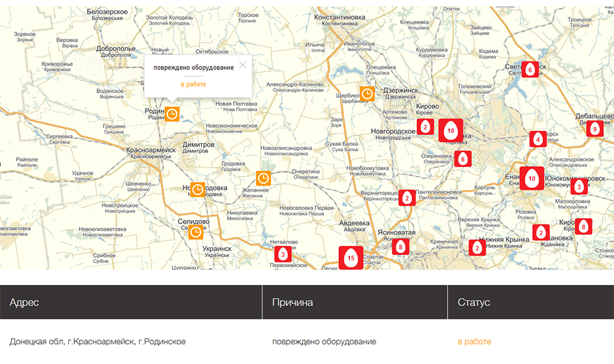Screen dimensions: 614x364
Task: Close the map popup balloon
Action: [x=242, y=65]
